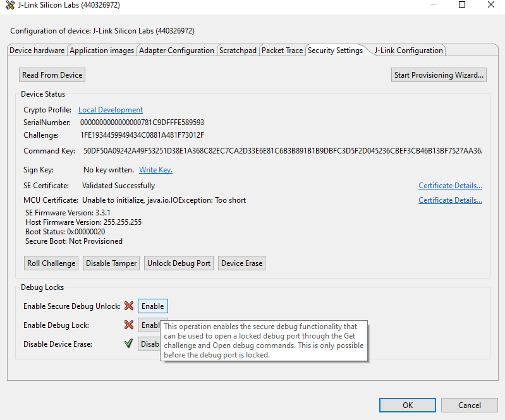Click red X status icon for Enable Debug Lock
Screen dimensions: 505x420
tap(129, 325)
